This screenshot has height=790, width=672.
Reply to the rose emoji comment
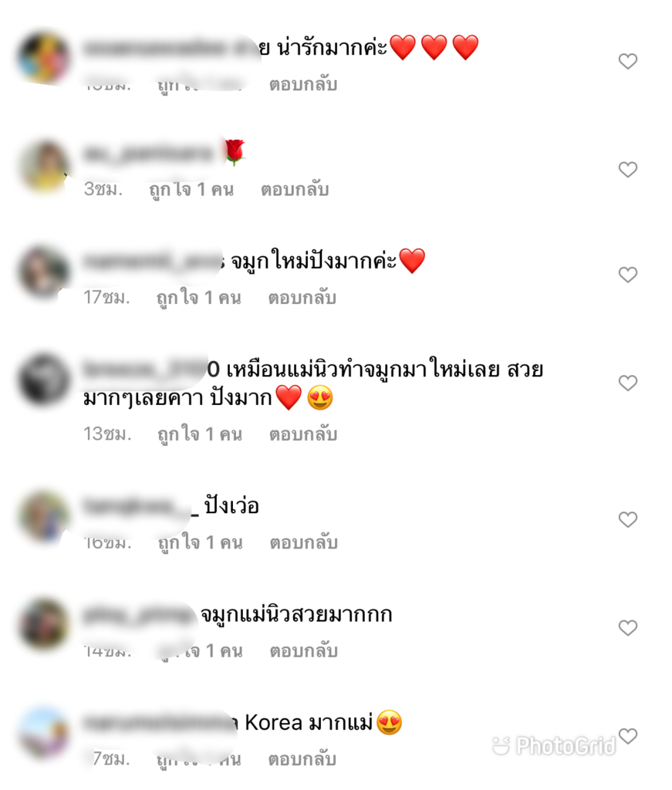point(295,190)
